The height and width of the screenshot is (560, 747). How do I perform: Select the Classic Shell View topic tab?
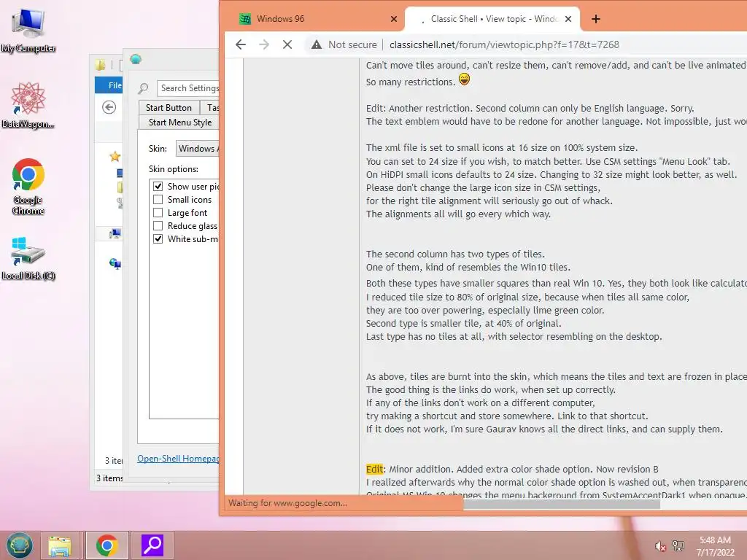(x=493, y=19)
